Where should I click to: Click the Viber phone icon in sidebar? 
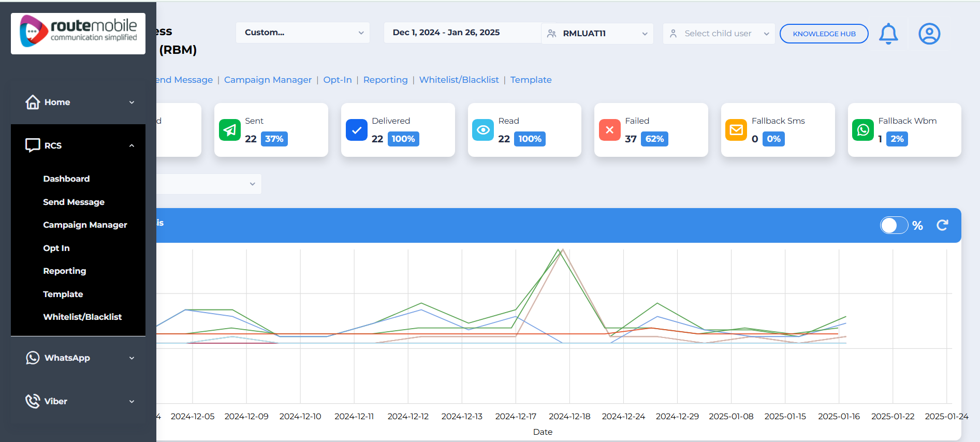[x=33, y=401]
